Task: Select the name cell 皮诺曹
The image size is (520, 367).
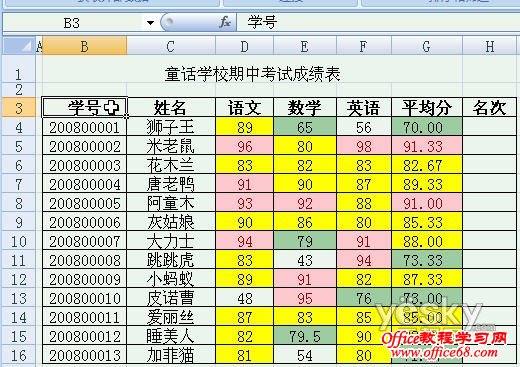Action: click(171, 298)
